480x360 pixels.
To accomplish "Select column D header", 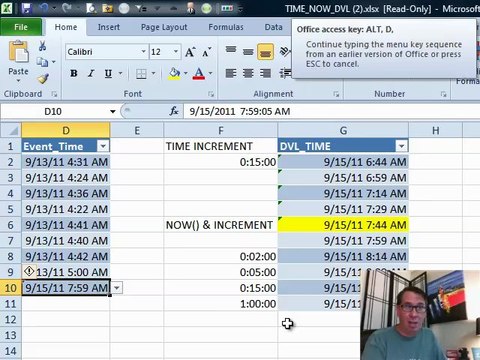I will (x=66, y=130).
